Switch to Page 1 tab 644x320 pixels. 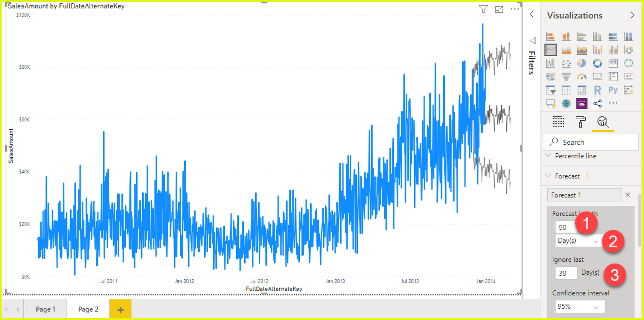45,309
